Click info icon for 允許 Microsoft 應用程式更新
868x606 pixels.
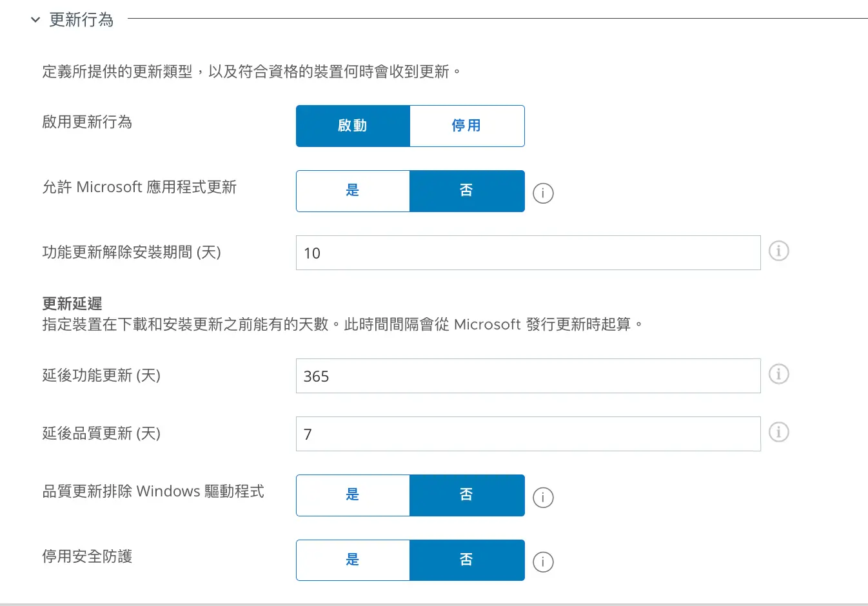pos(543,193)
